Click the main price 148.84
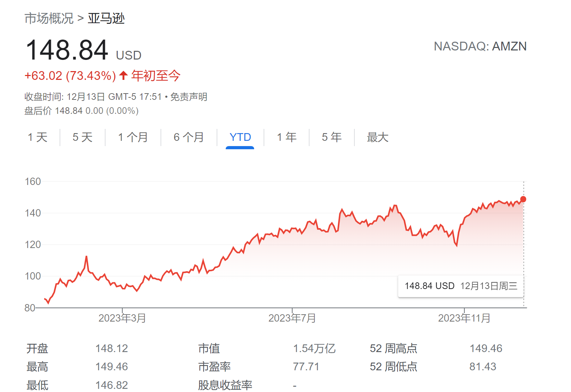571x392 pixels. (x=67, y=50)
